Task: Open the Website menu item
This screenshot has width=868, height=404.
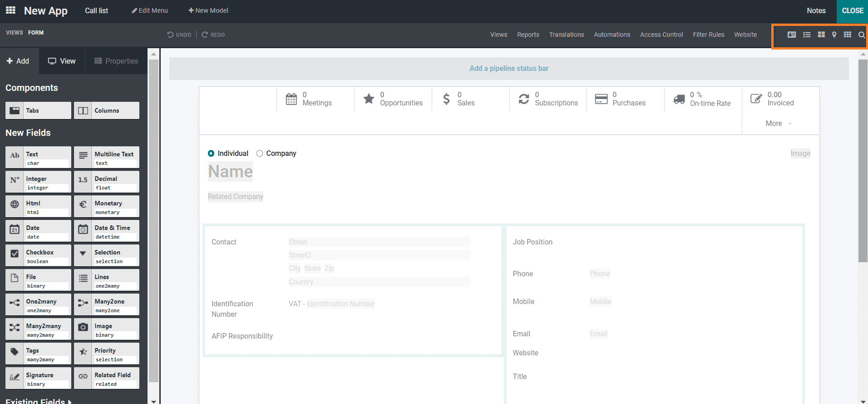Action: [745, 35]
